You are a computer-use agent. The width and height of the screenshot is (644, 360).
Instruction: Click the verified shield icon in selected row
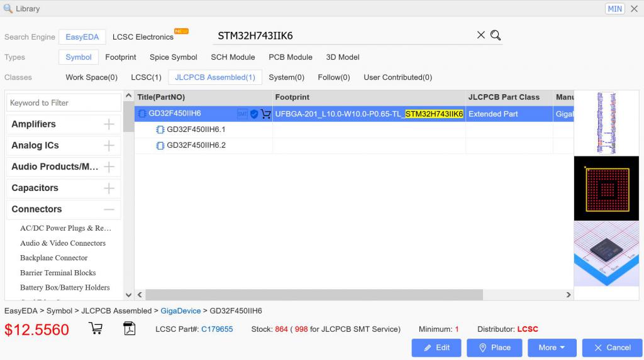254,114
